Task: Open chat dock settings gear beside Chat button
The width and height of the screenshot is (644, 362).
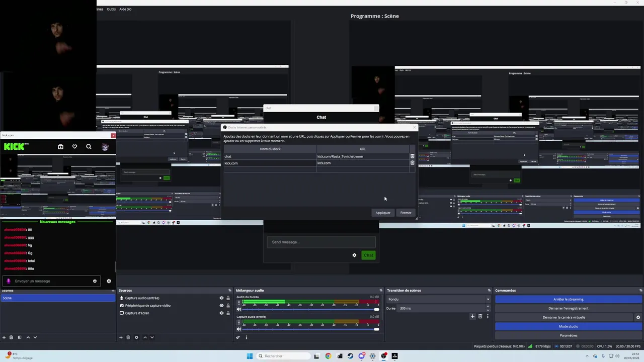Action: (x=354, y=255)
